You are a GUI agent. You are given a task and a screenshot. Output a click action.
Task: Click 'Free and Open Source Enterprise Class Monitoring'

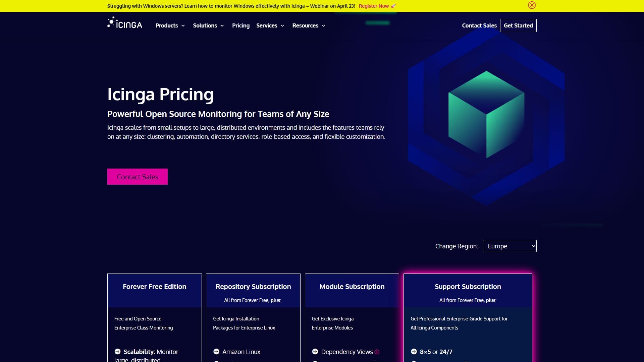point(144,323)
